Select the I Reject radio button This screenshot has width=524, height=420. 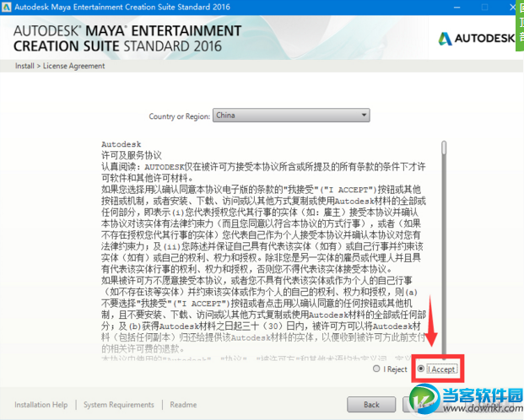(x=376, y=369)
